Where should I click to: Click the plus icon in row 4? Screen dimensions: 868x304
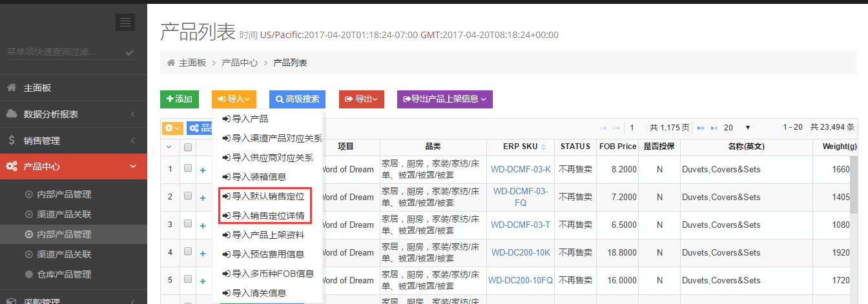click(x=202, y=254)
